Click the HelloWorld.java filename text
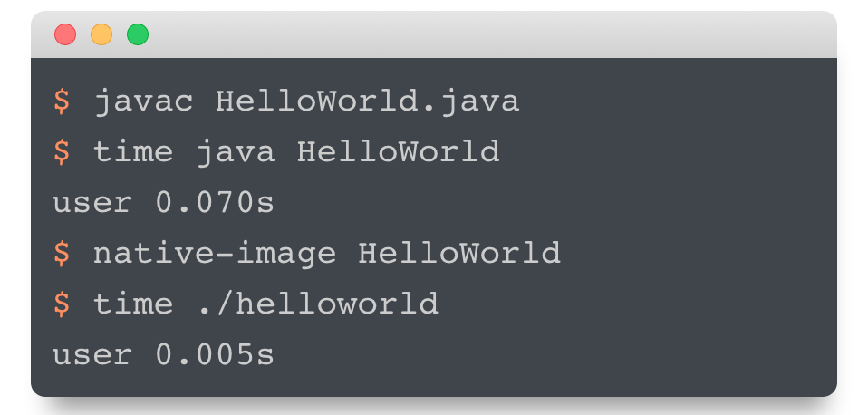Viewport: 868px width, 415px height. tap(368, 102)
